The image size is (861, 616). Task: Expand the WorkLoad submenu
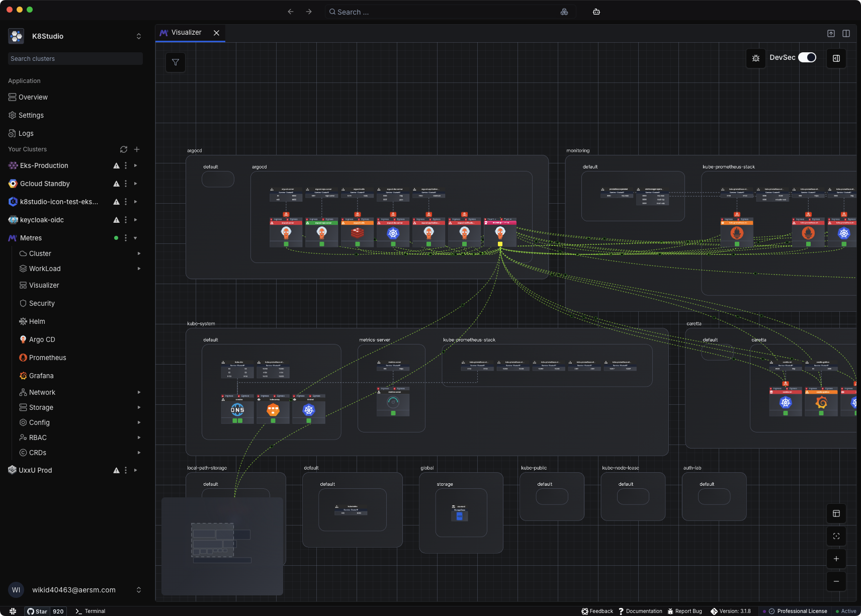(x=139, y=269)
